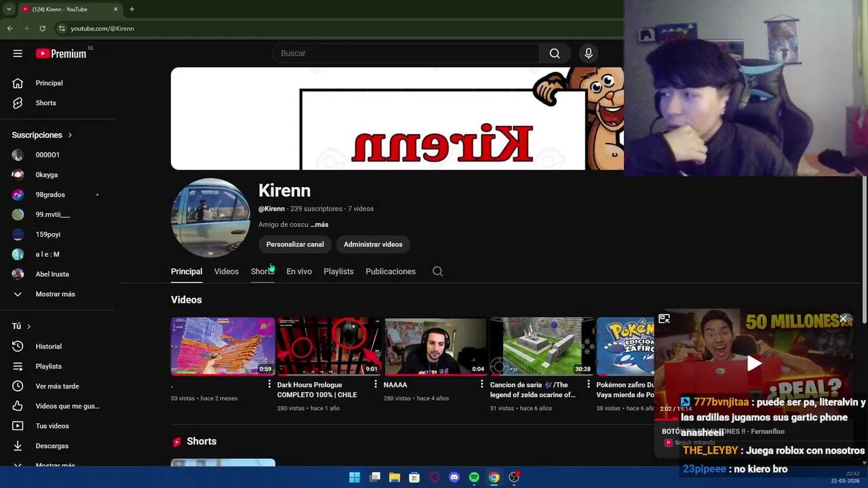This screenshot has width=868, height=488.
Task: Open the Dark Hours Prologue video thumbnail
Action: pyautogui.click(x=329, y=346)
